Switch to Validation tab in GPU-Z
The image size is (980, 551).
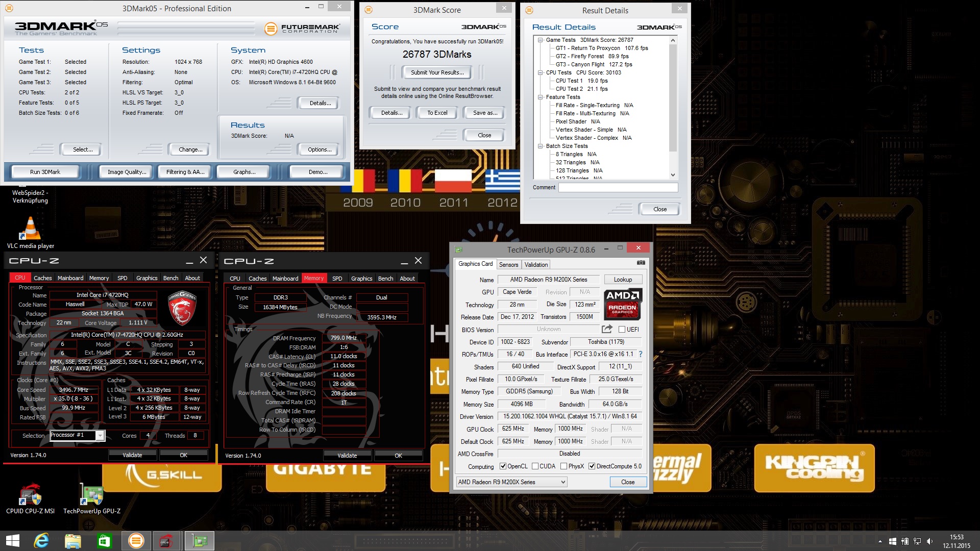[x=536, y=264]
